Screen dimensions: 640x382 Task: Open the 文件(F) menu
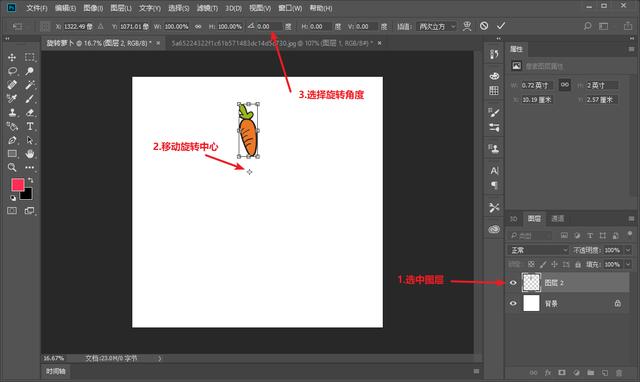37,8
